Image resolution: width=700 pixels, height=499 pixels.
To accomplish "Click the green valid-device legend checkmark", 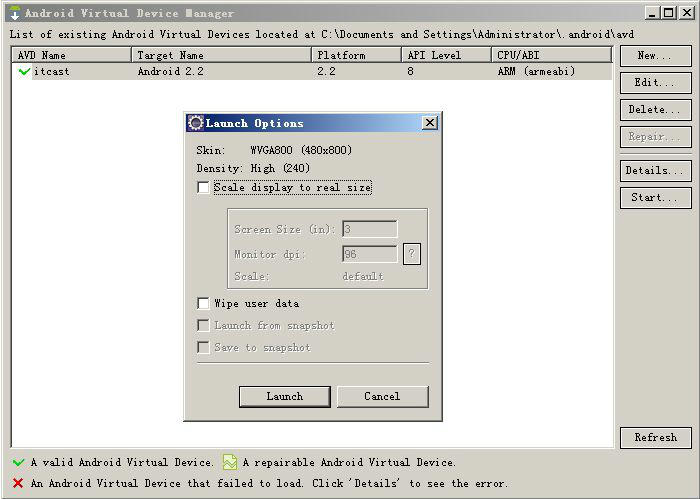I will [19, 462].
